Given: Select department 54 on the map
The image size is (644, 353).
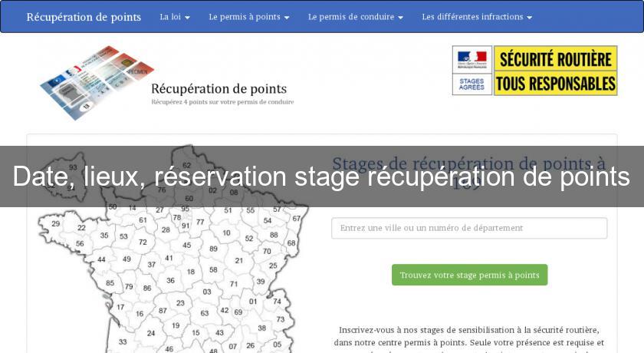Looking at the screenshot, I should (268, 221).
